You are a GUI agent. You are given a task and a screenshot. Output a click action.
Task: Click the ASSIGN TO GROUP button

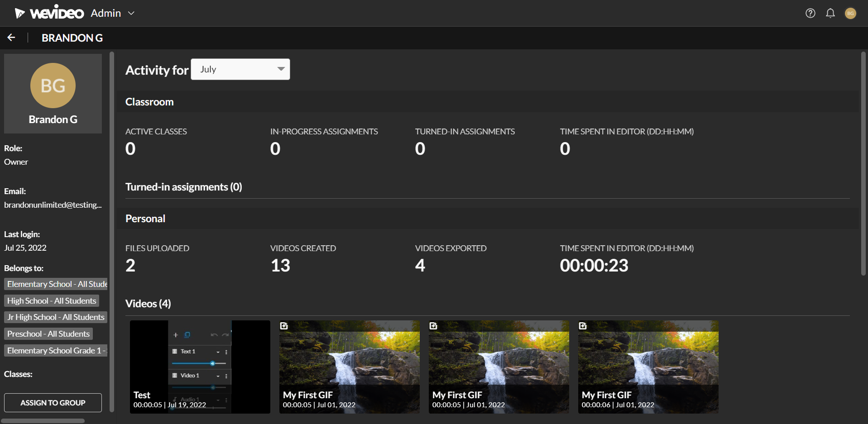[53, 403]
